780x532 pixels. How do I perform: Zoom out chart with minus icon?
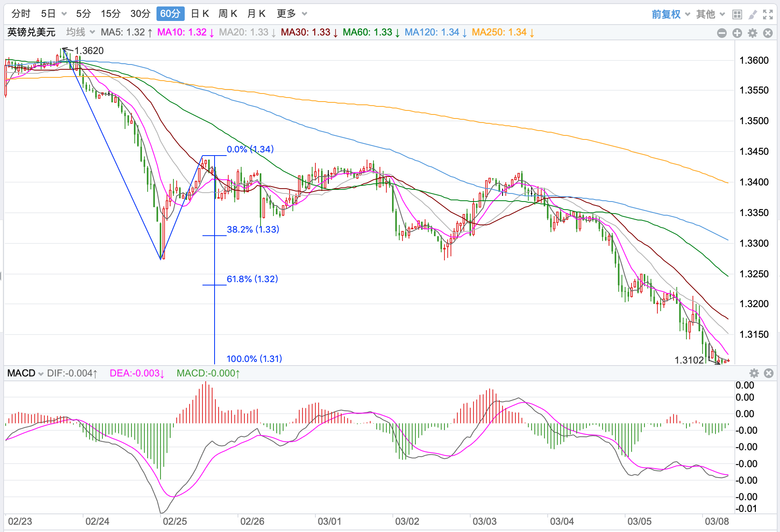(722, 33)
